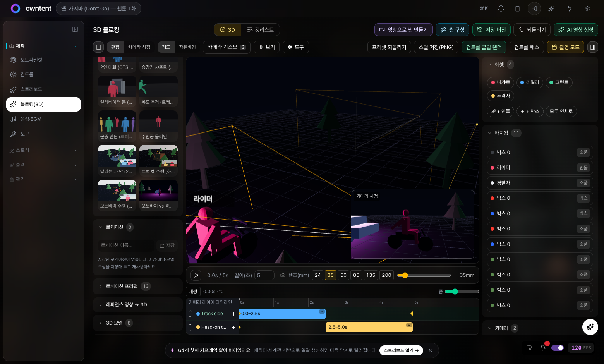Open the bottom bell with red badge

(x=543, y=347)
